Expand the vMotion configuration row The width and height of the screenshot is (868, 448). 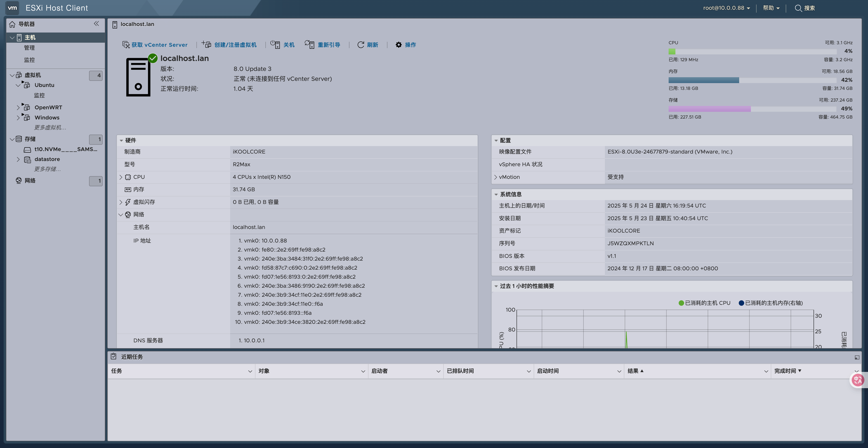click(495, 177)
